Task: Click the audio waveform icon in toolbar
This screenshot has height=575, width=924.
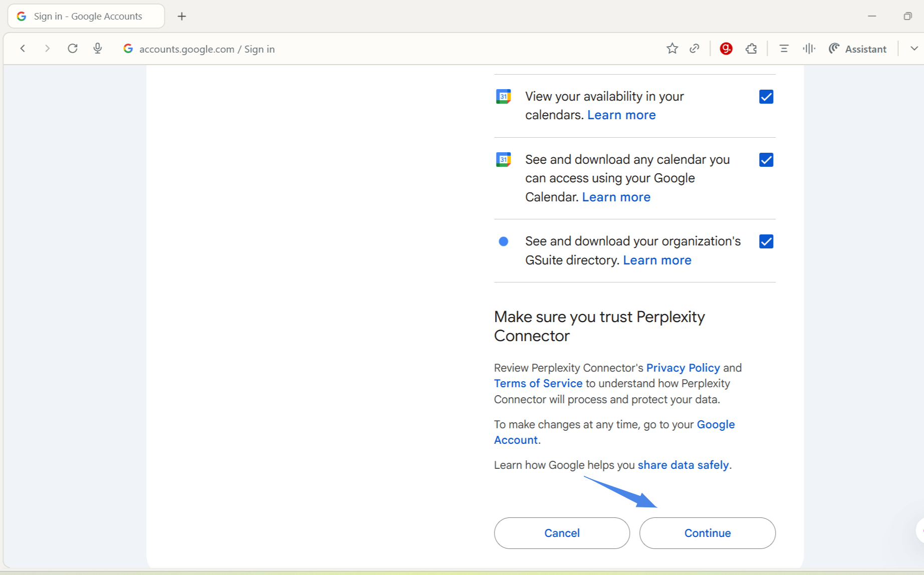Action: [x=809, y=49]
